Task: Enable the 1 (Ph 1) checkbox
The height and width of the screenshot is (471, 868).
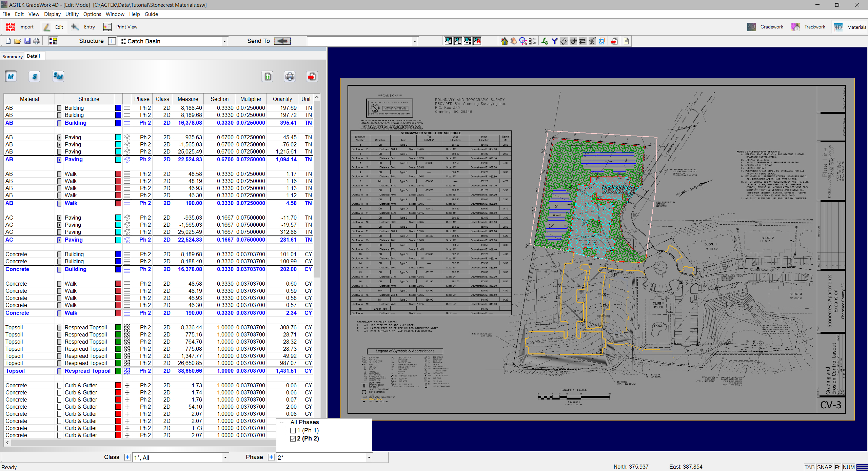Action: click(x=293, y=431)
